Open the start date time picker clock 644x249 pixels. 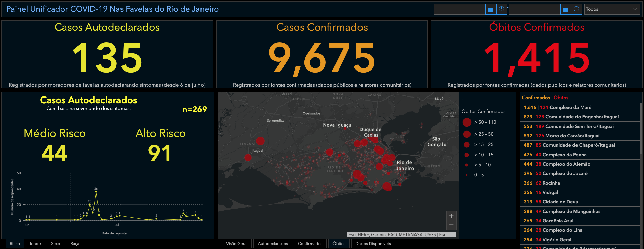coord(501,9)
